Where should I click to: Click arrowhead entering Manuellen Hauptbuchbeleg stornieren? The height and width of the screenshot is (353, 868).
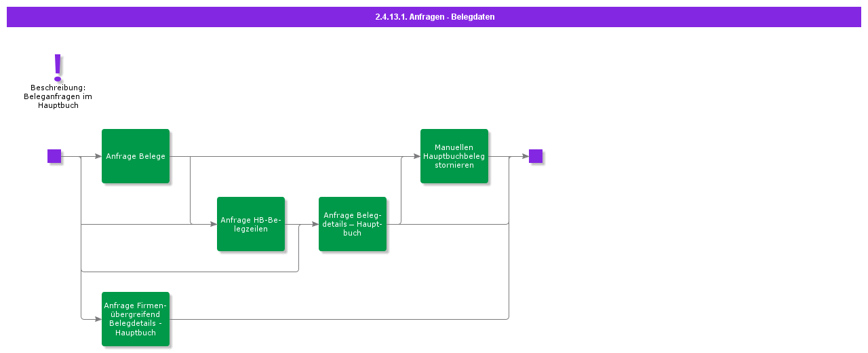[x=416, y=156]
